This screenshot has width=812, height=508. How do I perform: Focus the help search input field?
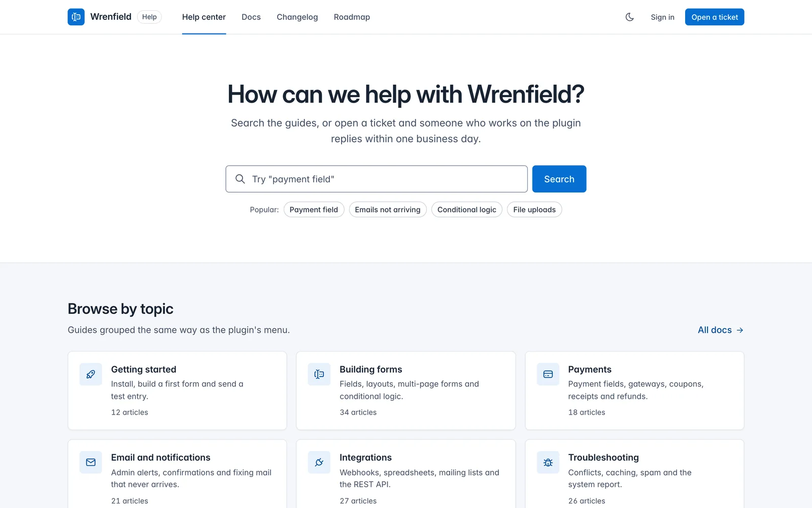[377, 179]
